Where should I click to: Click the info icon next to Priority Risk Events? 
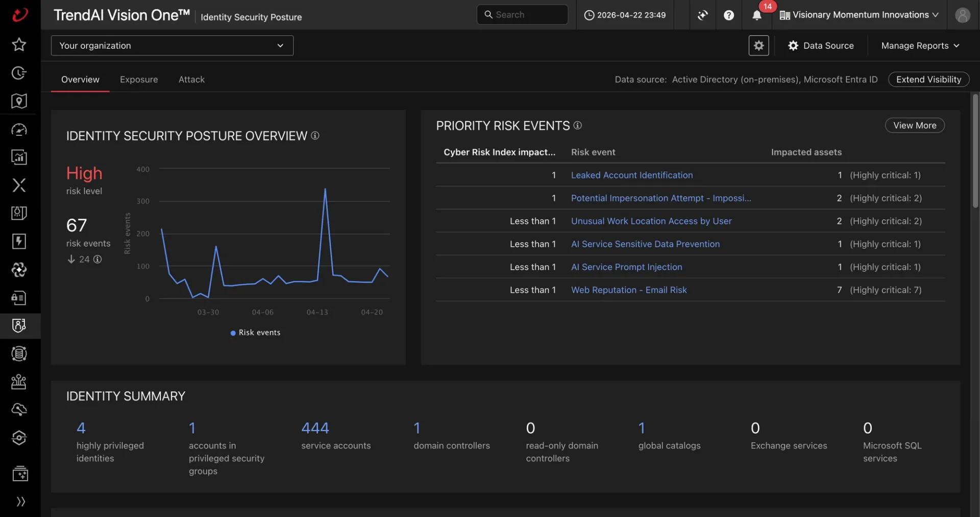[577, 125]
